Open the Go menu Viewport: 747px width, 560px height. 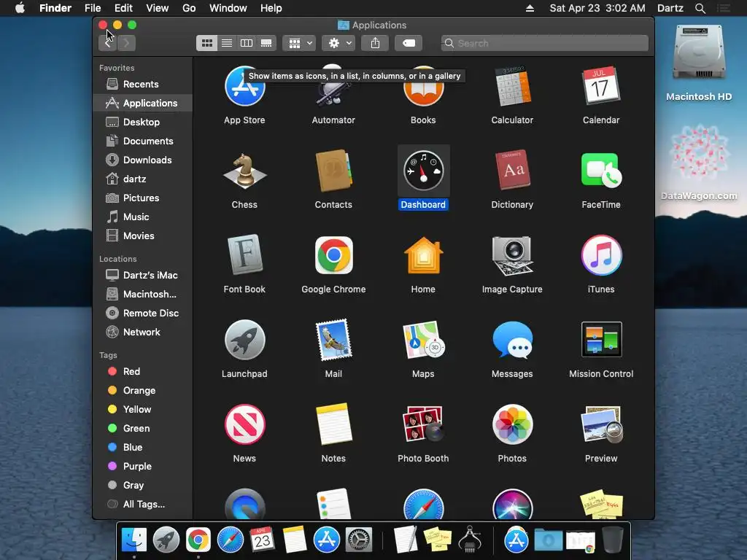tap(189, 8)
